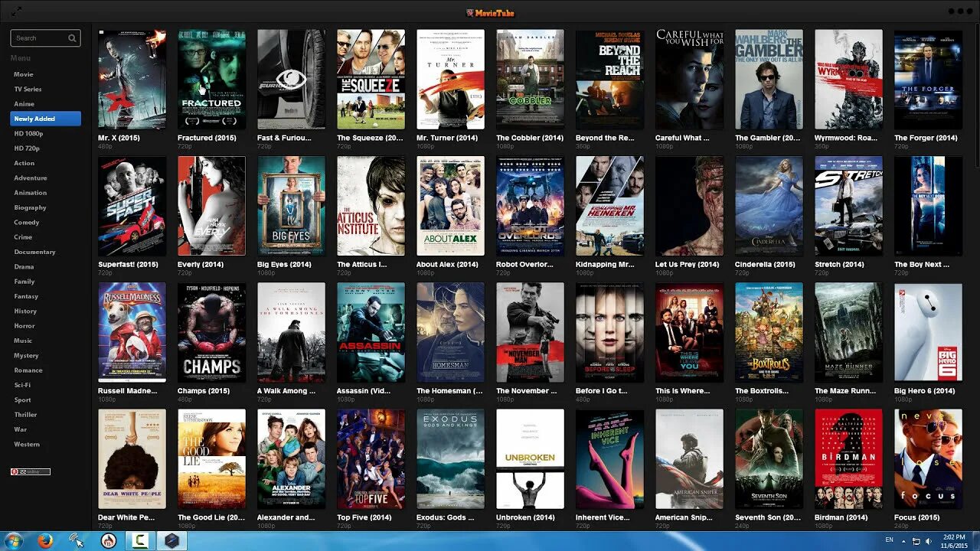The height and width of the screenshot is (551, 980).
Task: Open the network tray icon
Action: pyautogui.click(x=916, y=540)
